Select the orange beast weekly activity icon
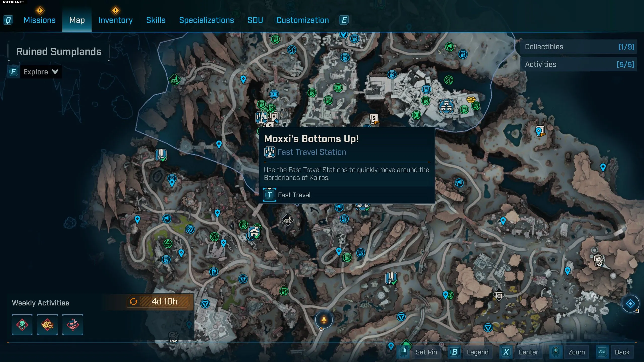This screenshot has height=362, width=644. 47,325
